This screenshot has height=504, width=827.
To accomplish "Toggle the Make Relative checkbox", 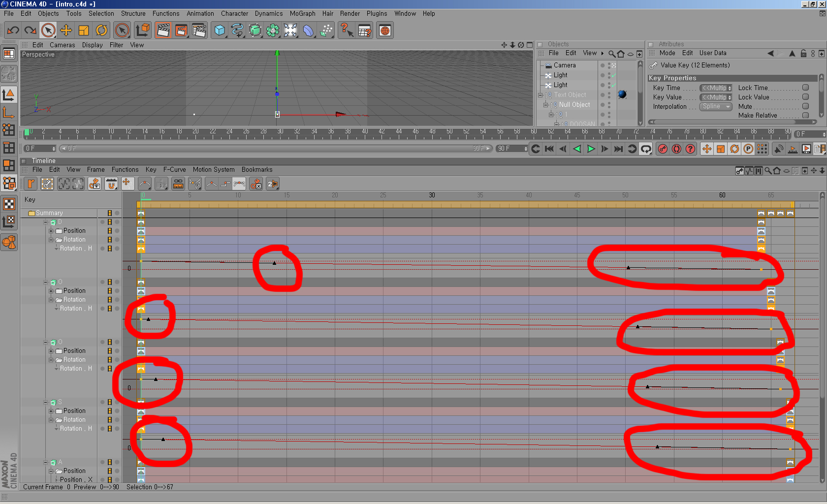I will click(x=805, y=115).
